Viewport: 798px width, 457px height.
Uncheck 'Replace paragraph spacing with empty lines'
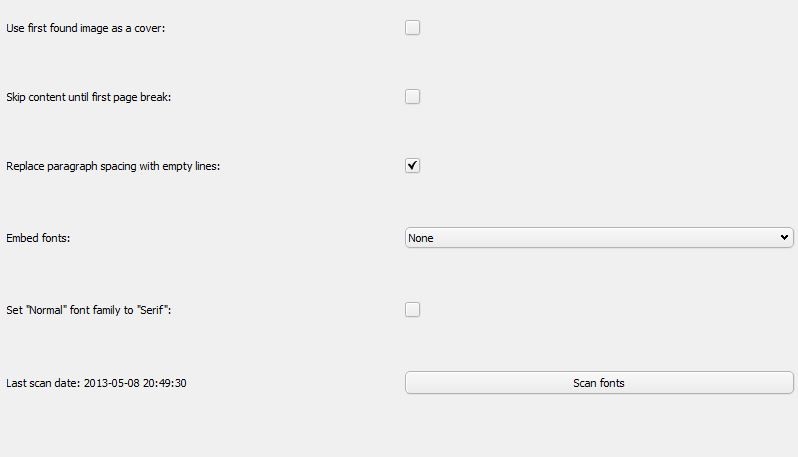point(412,166)
